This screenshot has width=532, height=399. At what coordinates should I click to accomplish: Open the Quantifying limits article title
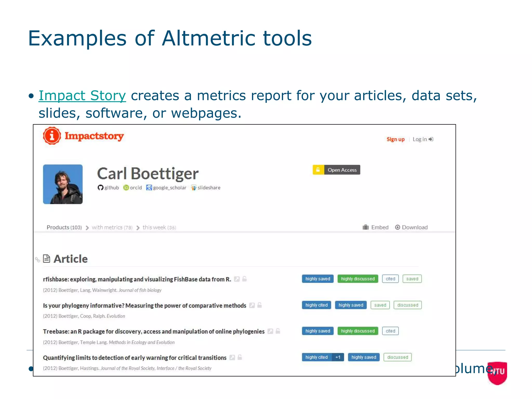click(135, 358)
